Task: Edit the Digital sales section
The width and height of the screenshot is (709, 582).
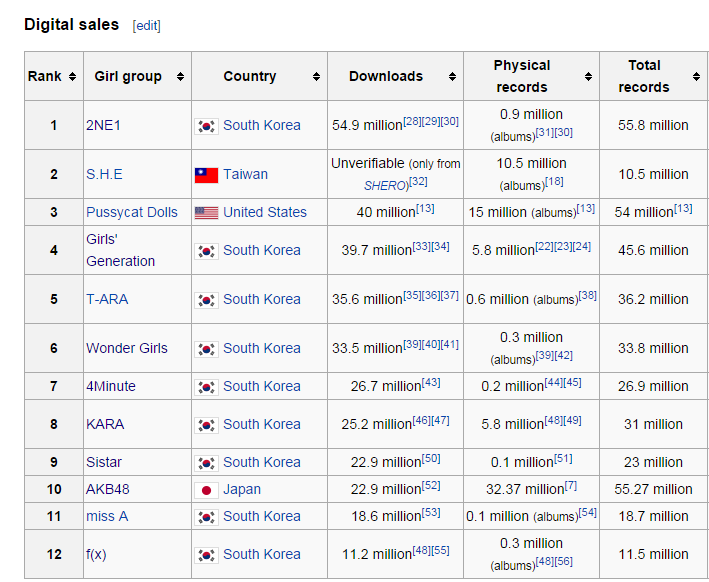Action: pos(147,26)
